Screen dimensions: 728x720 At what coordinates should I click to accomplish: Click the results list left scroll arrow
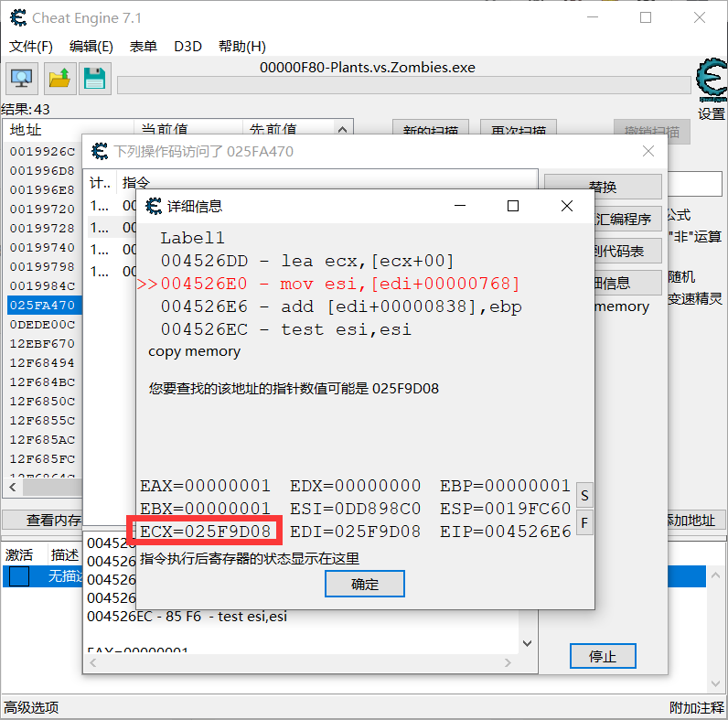point(13,488)
